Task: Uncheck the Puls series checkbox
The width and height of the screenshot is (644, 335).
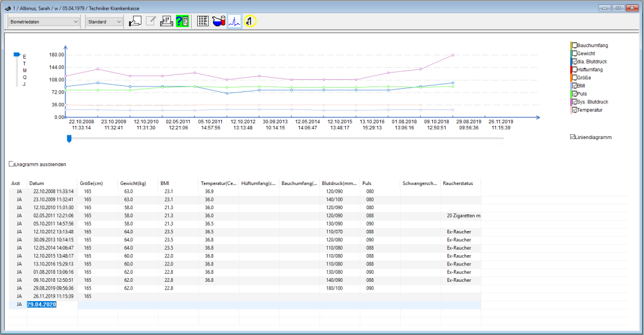Action: point(574,94)
